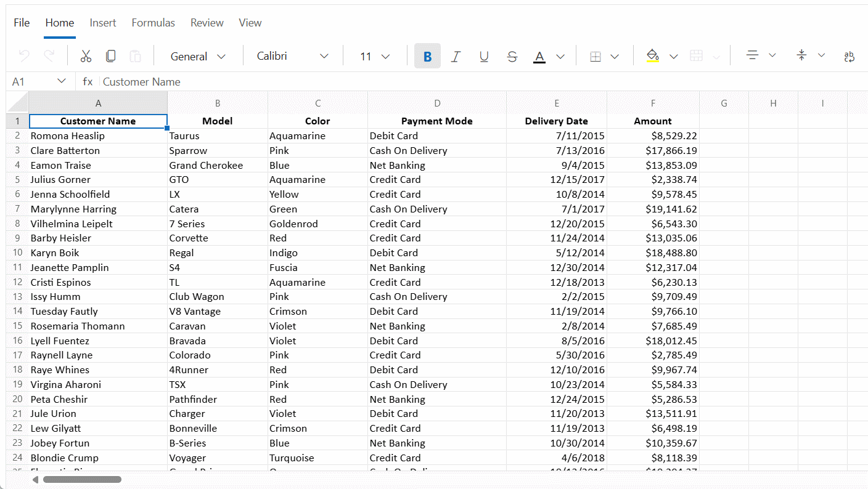Click the yellow fill color button
The image size is (868, 489).
[653, 56]
